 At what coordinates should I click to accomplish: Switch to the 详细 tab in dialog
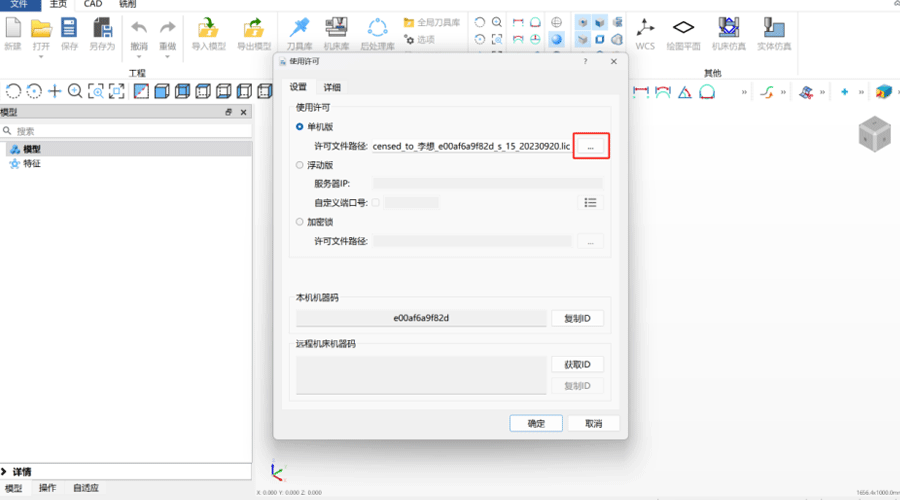[x=331, y=88]
